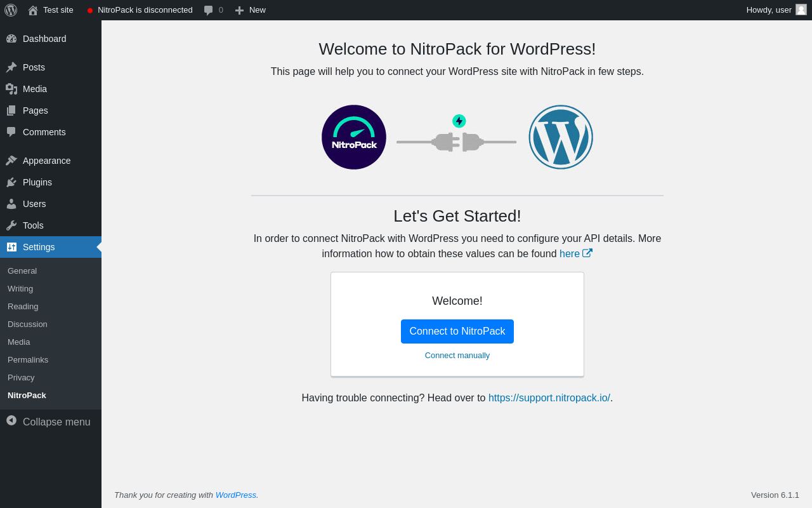Go to the Pages menu

point(51,110)
